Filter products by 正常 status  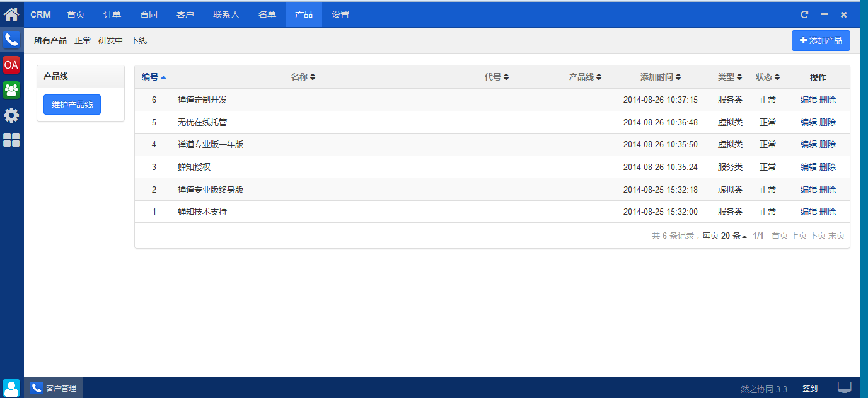tap(83, 40)
